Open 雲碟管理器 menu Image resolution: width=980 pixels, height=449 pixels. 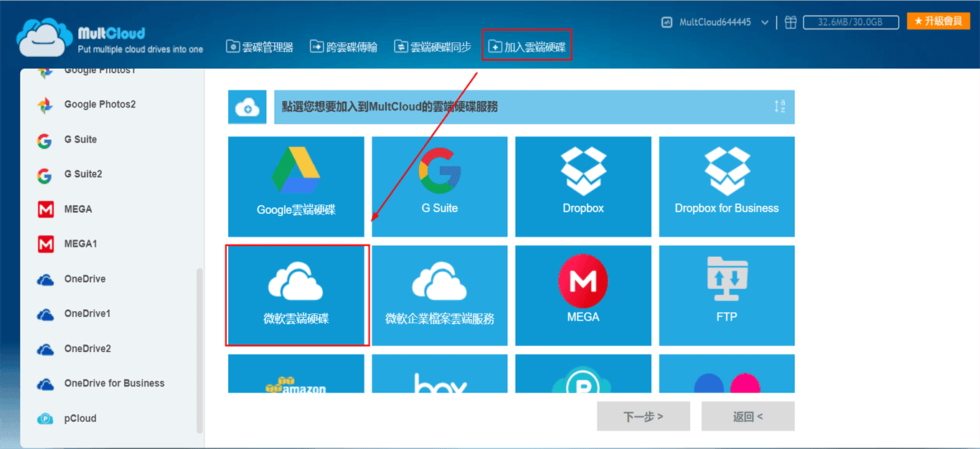click(x=260, y=47)
